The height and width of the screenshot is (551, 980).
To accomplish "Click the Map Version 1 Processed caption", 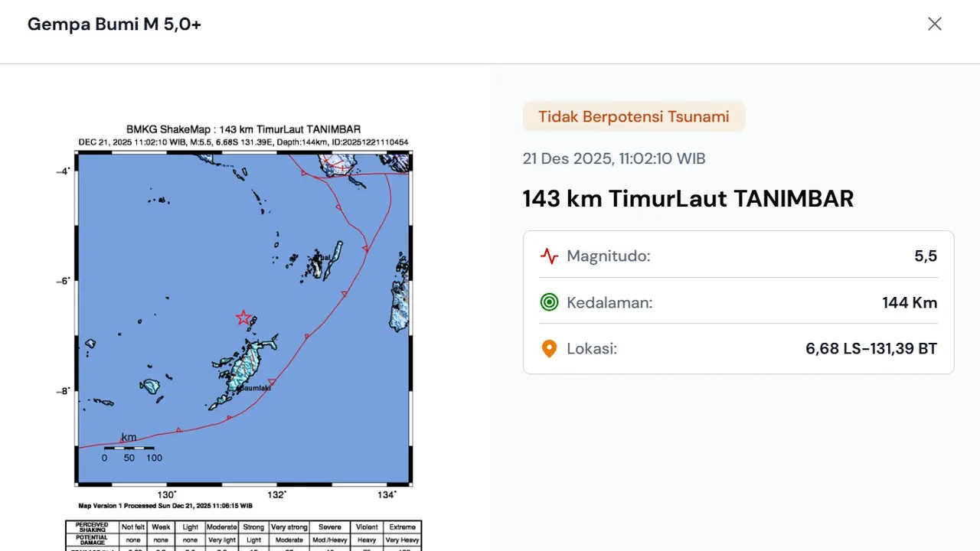I will 165,506.
